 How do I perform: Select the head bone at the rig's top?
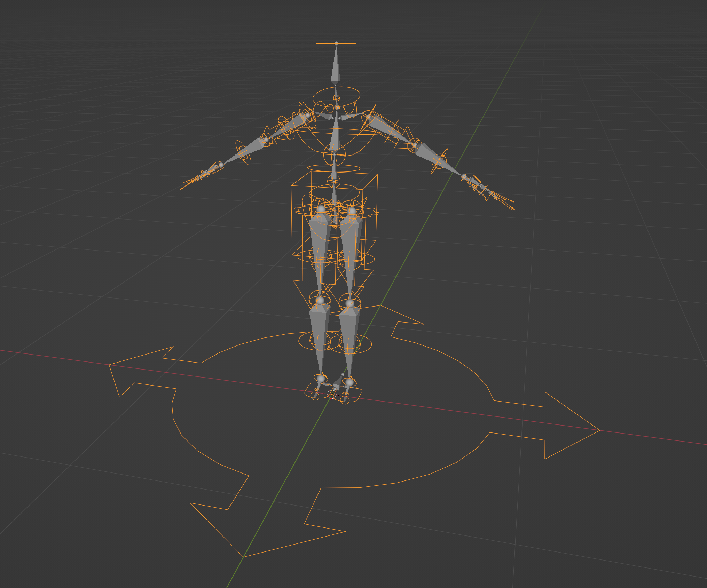point(336,66)
